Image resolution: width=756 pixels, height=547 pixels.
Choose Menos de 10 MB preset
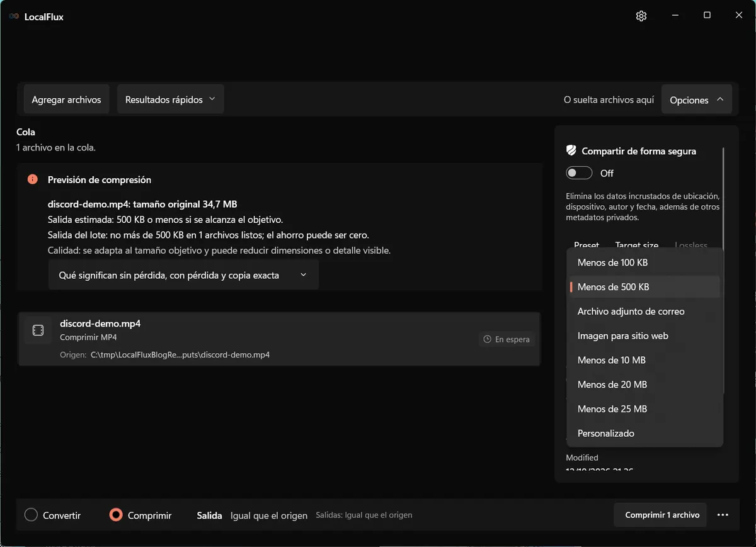click(644, 360)
